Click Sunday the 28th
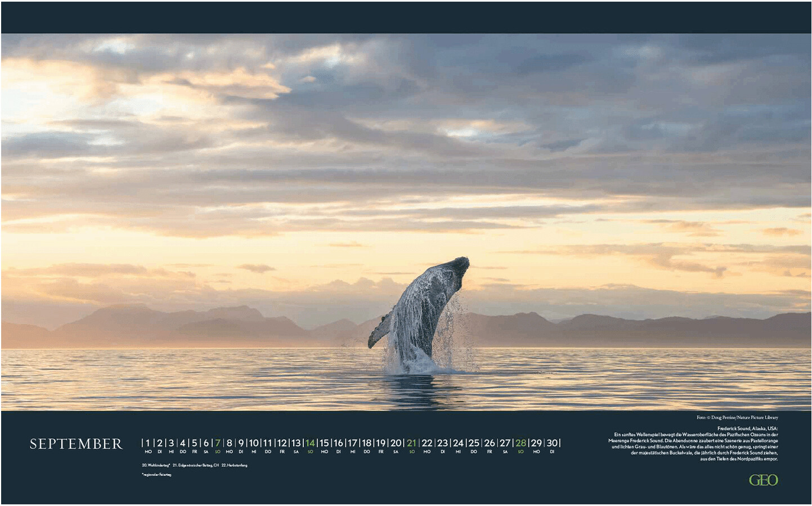This screenshot has width=812, height=506. tap(521, 444)
